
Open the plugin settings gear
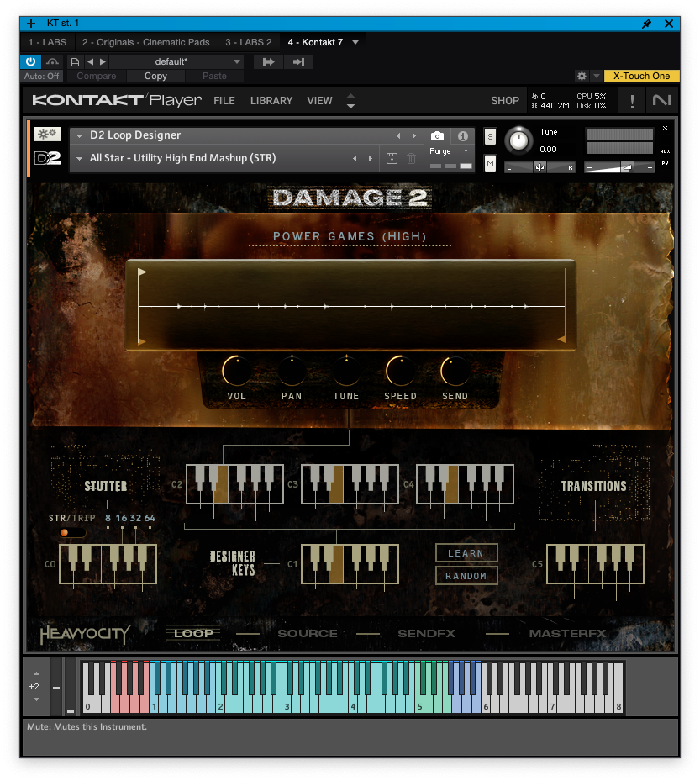582,76
